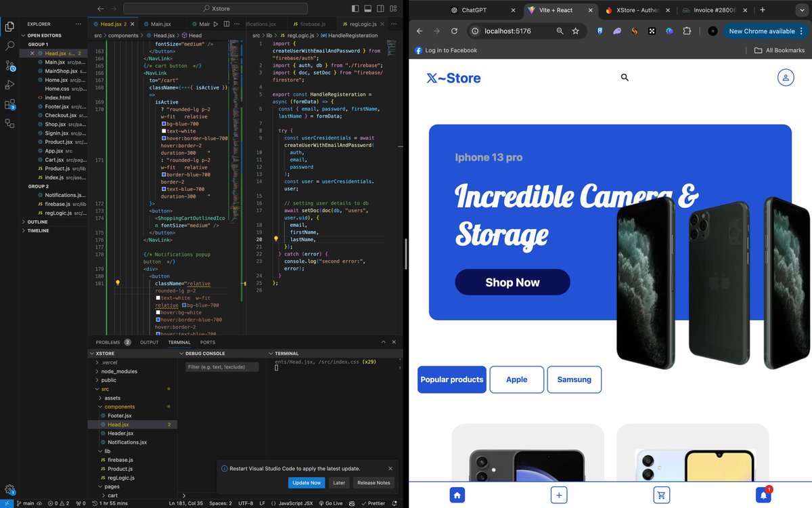Go back using VS Code navigation arrow
The image size is (812, 508).
click(x=100, y=9)
